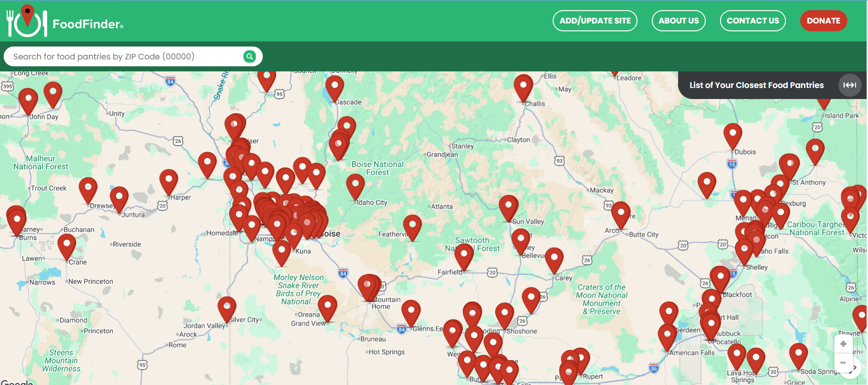Viewport: 868px width, 385px height.
Task: Select the pantry pin at Challis
Action: (x=523, y=88)
